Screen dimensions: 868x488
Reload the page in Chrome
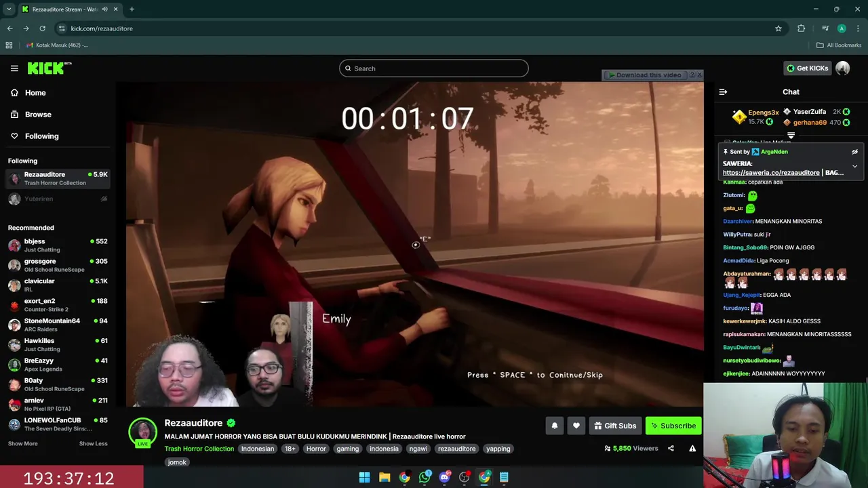pyautogui.click(x=42, y=28)
